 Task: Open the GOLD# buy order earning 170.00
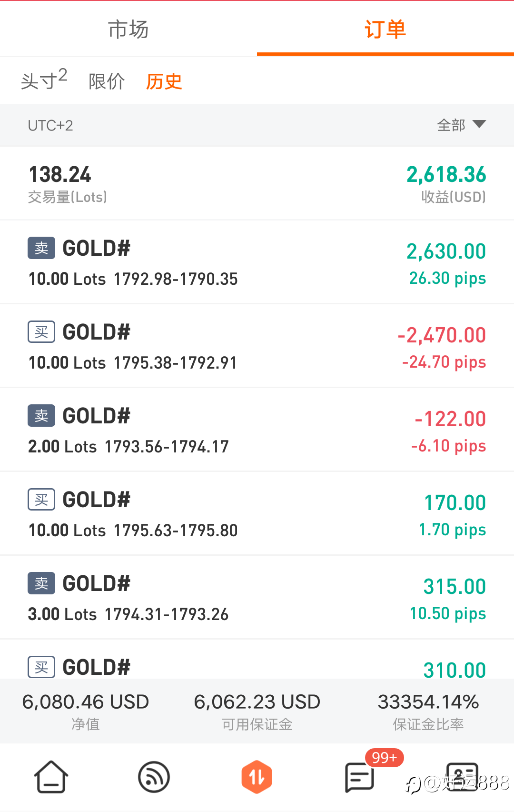pyautogui.click(x=257, y=513)
